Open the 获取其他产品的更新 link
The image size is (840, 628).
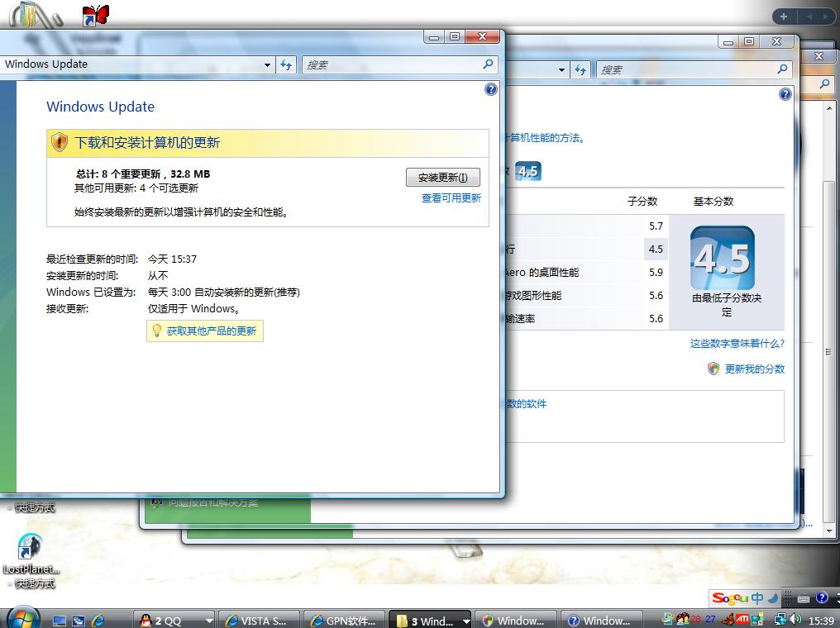pos(211,331)
